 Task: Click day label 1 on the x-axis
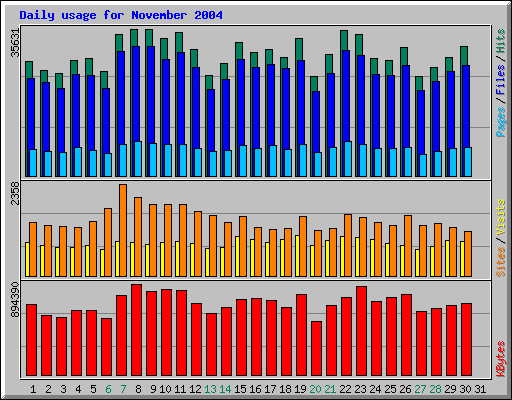click(x=33, y=389)
